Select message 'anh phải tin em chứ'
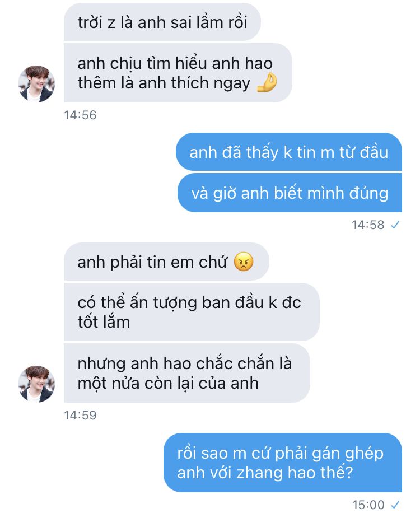 (166, 262)
